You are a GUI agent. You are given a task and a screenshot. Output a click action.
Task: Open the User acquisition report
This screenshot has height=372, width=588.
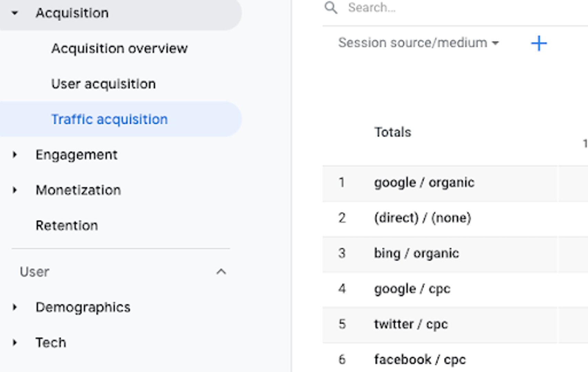point(103,83)
